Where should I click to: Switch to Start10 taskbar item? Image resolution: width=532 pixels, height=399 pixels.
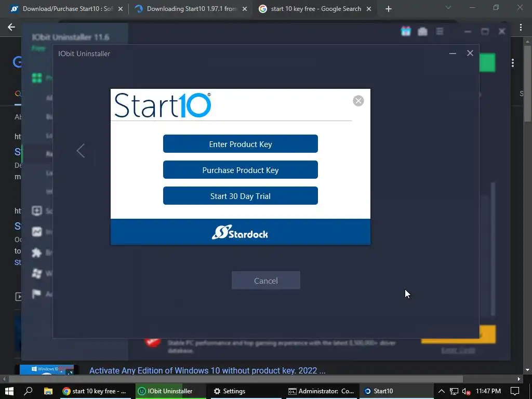(397, 391)
